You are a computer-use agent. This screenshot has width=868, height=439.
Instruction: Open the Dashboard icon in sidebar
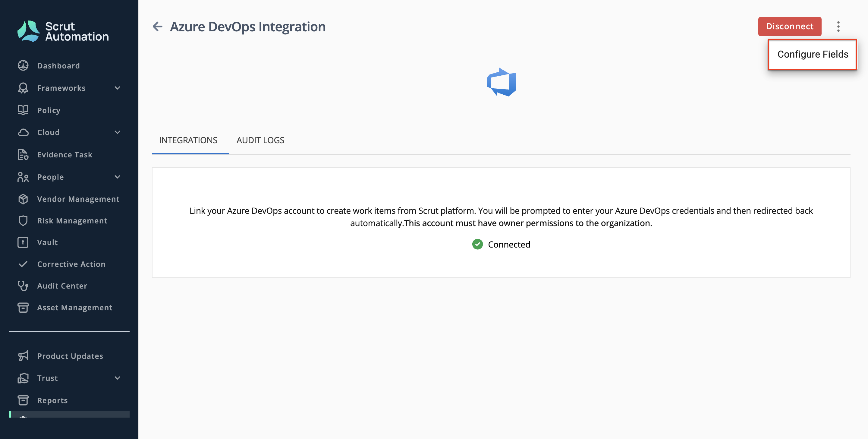click(23, 65)
